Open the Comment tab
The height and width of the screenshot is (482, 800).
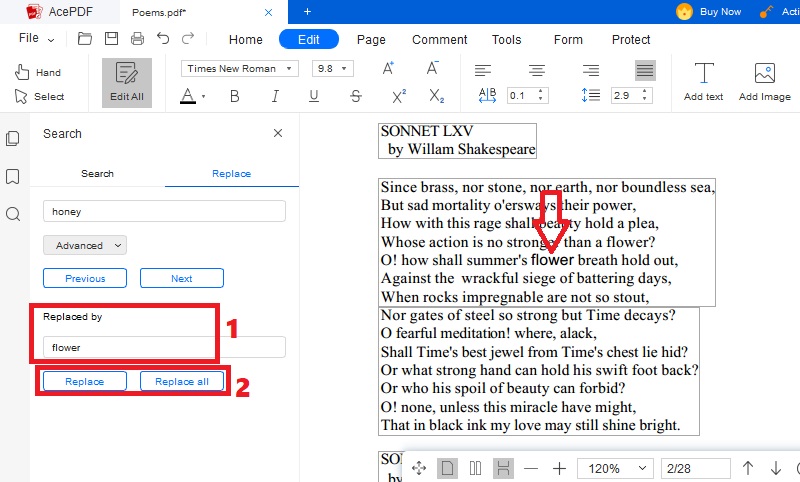click(439, 39)
